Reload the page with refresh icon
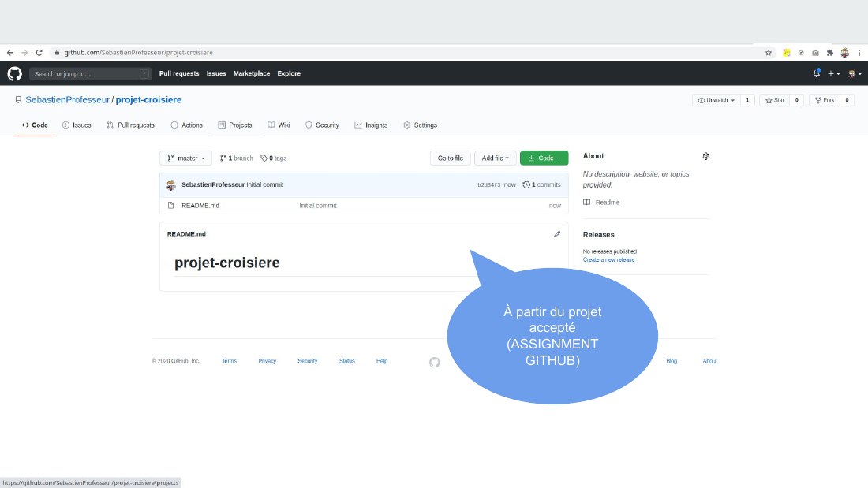This screenshot has height=488, width=868. (x=39, y=53)
